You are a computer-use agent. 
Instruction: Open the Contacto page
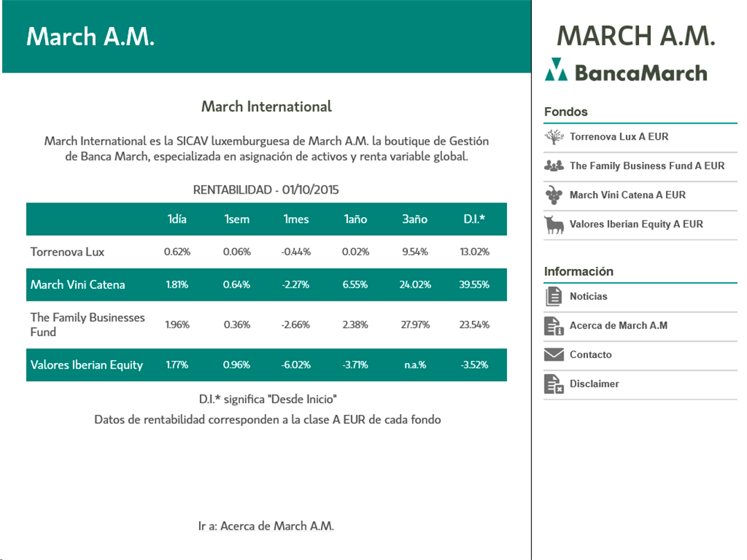[x=640, y=355]
